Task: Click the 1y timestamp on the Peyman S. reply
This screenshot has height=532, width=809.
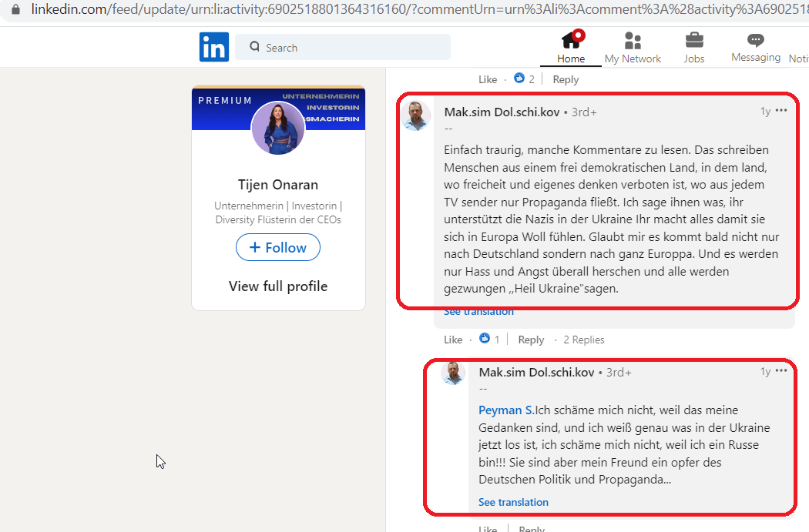Action: coord(765,371)
